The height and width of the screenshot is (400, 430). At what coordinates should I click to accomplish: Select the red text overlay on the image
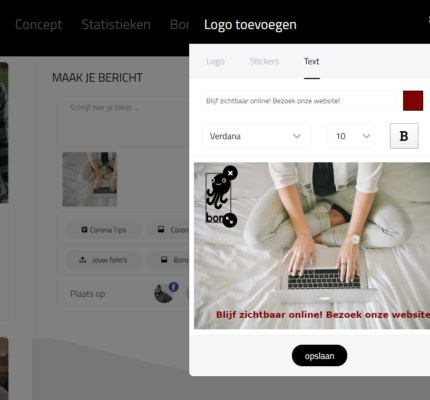pyautogui.click(x=323, y=315)
